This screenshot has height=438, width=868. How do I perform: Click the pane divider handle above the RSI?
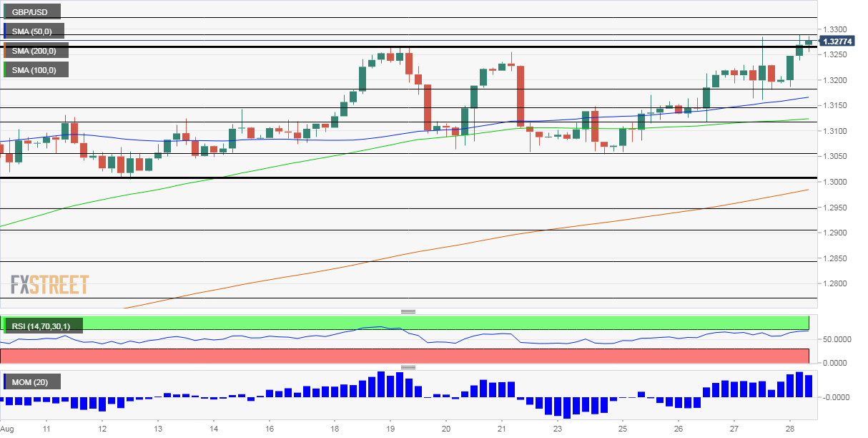408,312
